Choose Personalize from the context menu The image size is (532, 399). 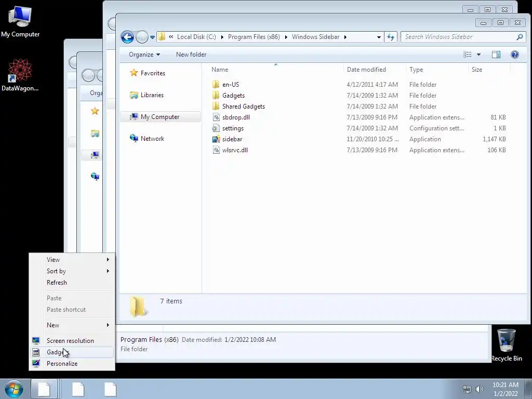pos(72,364)
